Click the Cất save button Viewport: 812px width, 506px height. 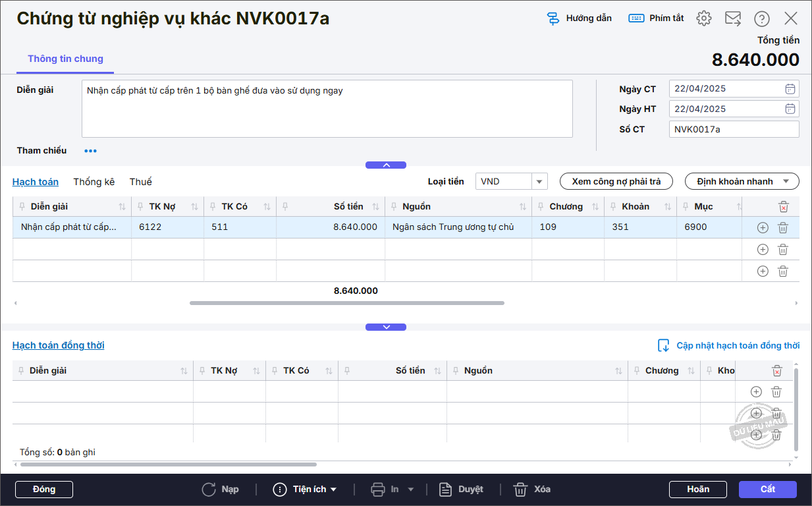(x=767, y=490)
